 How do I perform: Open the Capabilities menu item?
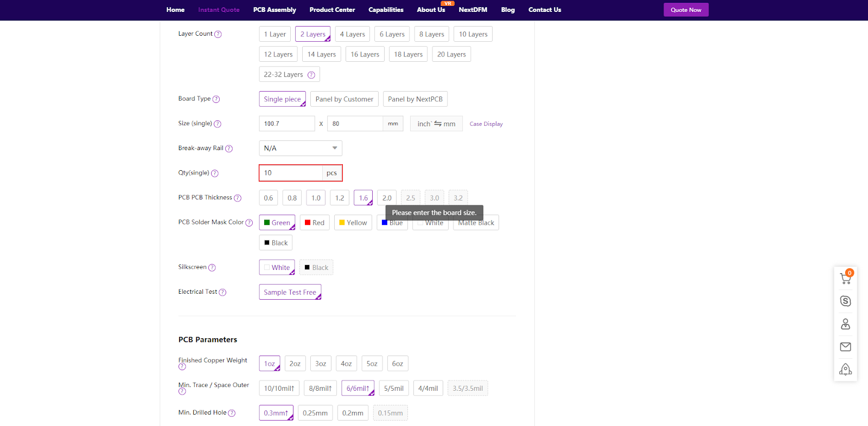point(386,10)
